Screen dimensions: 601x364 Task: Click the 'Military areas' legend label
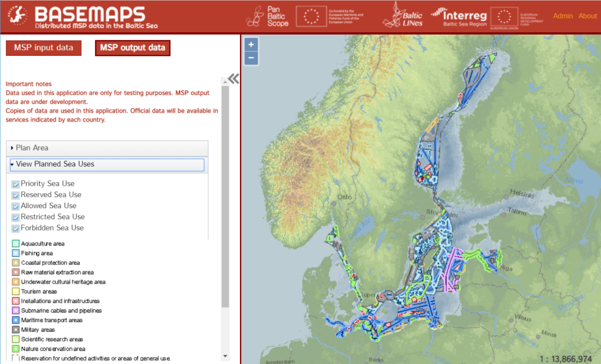coord(38,329)
